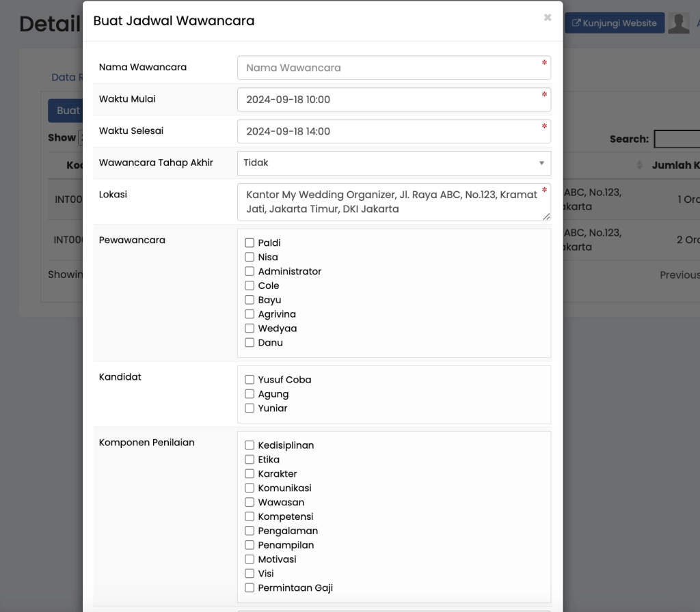The image size is (700, 612).
Task: Check Kedisiplinan under Komponen Penilaian
Action: click(250, 445)
